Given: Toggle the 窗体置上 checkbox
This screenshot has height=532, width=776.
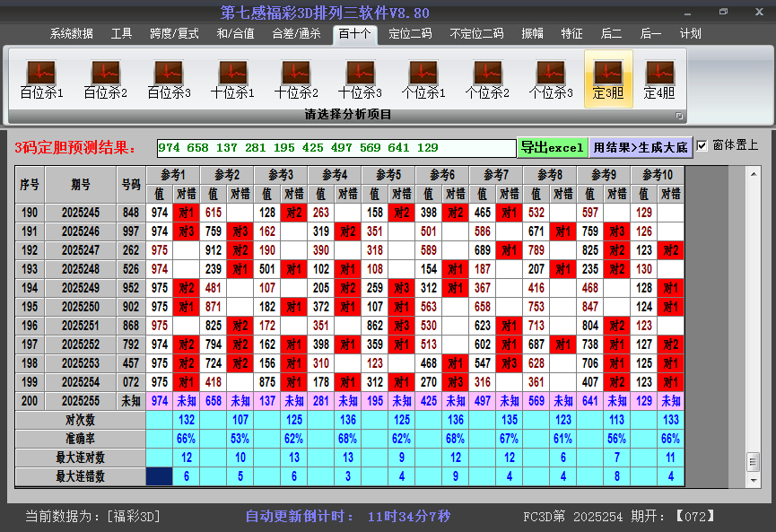Looking at the screenshot, I should [x=702, y=145].
